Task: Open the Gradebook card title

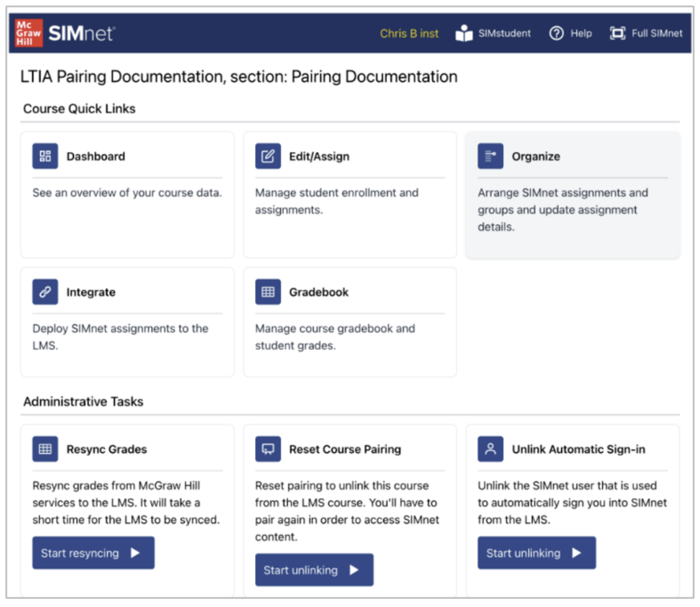Action: click(x=318, y=292)
